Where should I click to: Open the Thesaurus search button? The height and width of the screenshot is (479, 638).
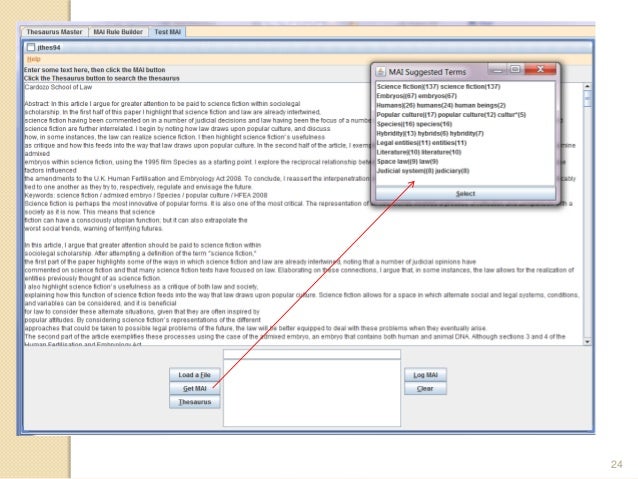coord(194,402)
